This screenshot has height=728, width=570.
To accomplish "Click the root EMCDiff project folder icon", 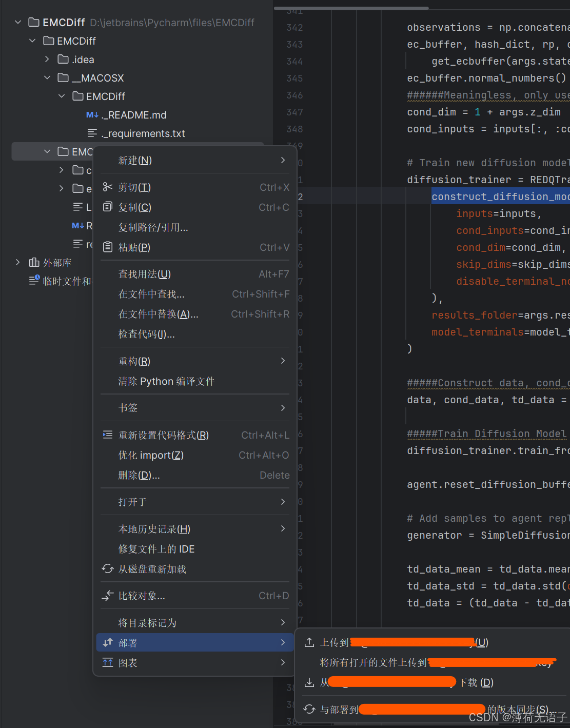I will [34, 23].
